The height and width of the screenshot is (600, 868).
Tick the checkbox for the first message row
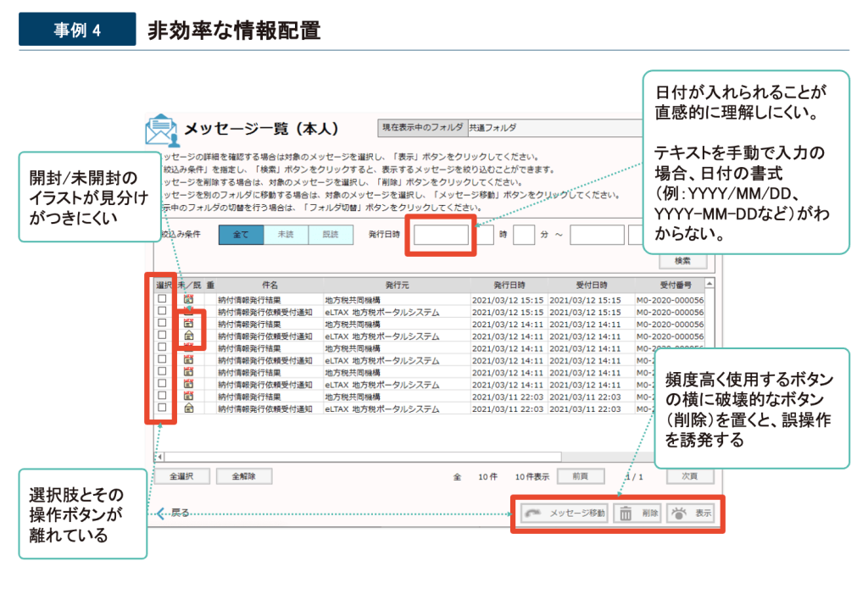click(162, 299)
